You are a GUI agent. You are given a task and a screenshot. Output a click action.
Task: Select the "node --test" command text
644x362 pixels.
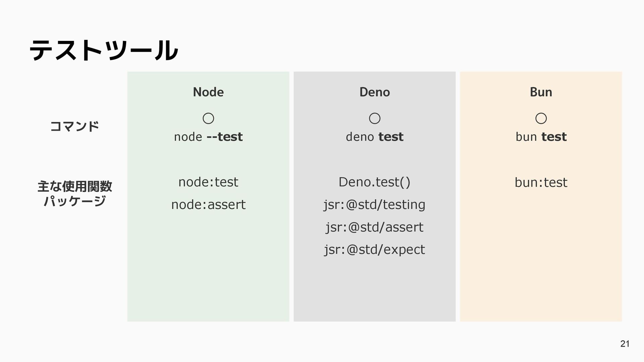pyautogui.click(x=208, y=137)
